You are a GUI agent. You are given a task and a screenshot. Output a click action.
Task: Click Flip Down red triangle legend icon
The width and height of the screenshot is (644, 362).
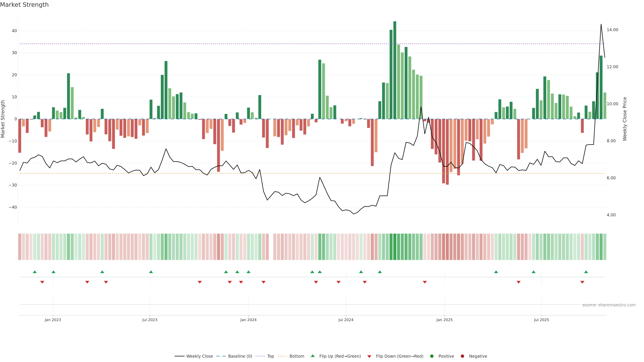point(369,356)
